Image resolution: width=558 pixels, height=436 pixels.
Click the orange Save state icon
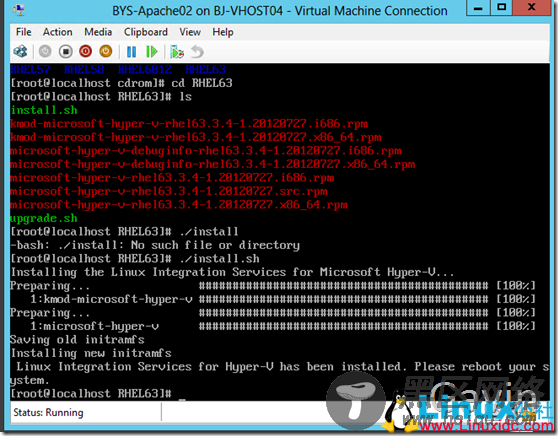(x=106, y=52)
